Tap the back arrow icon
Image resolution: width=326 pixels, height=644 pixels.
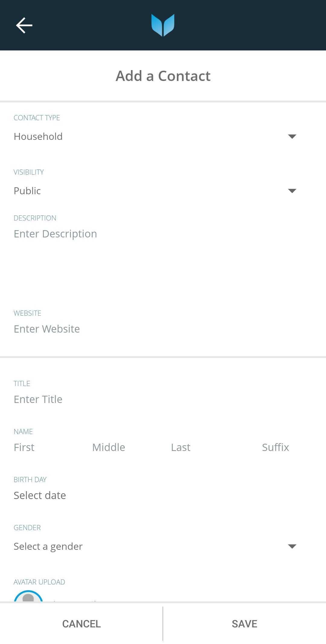(24, 25)
